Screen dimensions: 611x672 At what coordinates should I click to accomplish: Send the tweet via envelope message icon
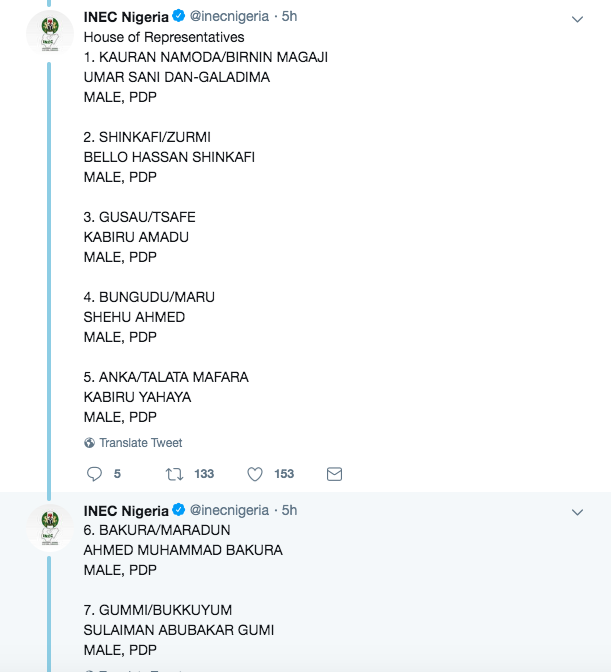(x=334, y=474)
